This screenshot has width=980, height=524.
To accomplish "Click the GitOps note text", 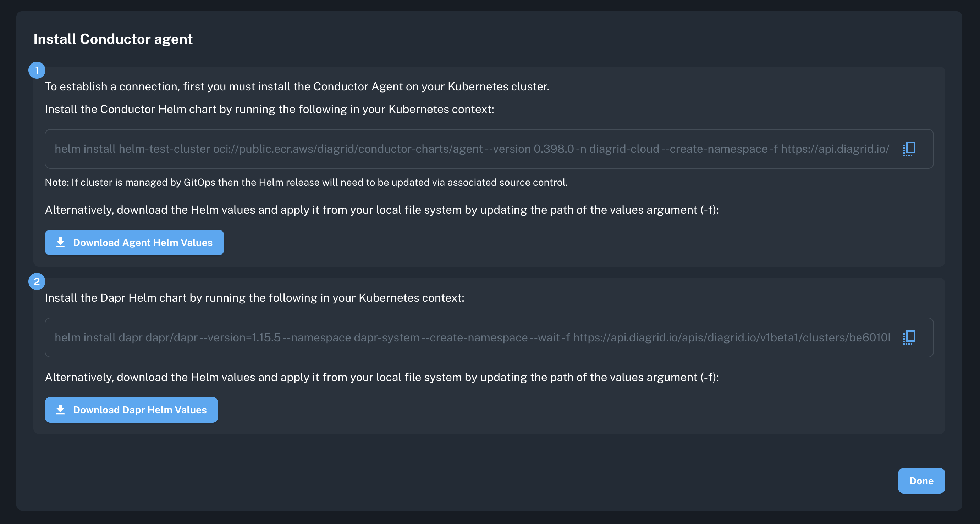I will pos(306,183).
